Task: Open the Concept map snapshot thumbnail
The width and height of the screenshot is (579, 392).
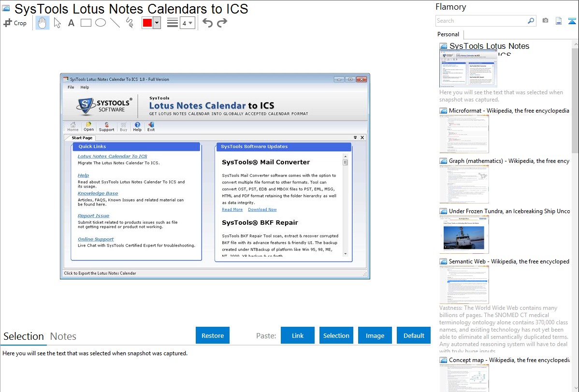Action: click(x=464, y=378)
